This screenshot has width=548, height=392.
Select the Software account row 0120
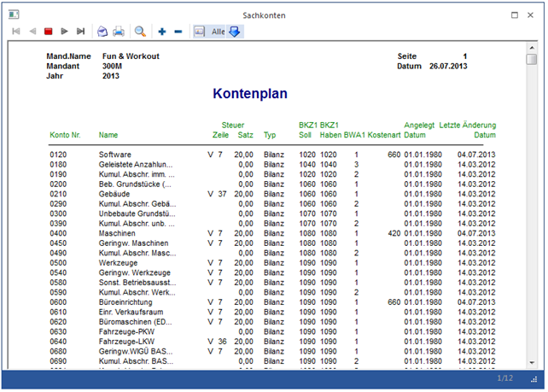click(x=115, y=155)
